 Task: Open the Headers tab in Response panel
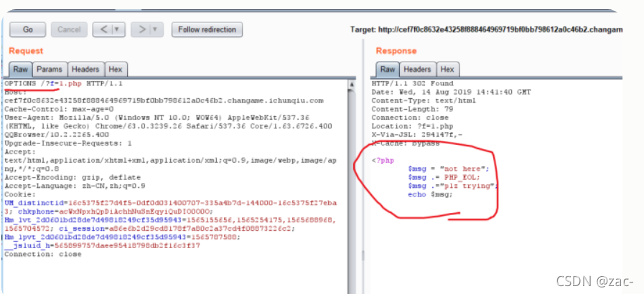tap(417, 70)
